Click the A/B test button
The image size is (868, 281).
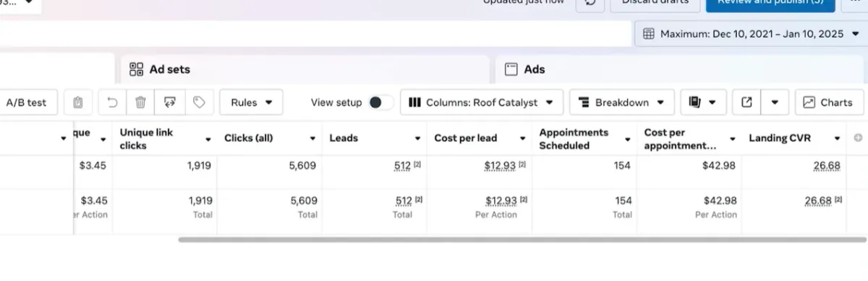click(x=26, y=103)
